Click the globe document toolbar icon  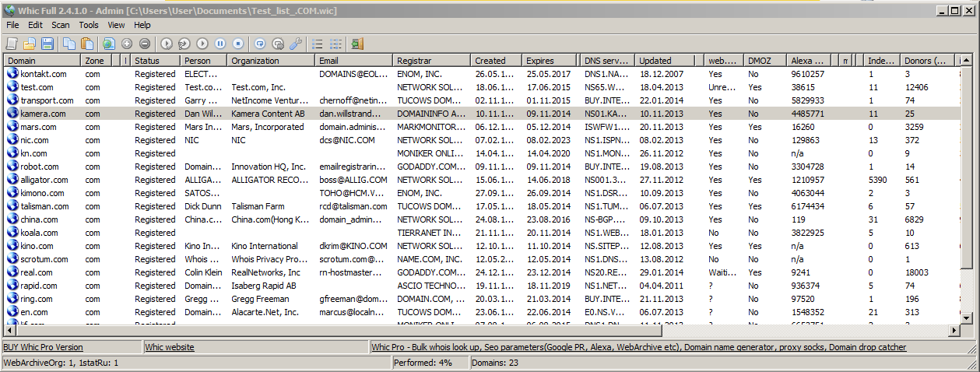click(x=108, y=44)
